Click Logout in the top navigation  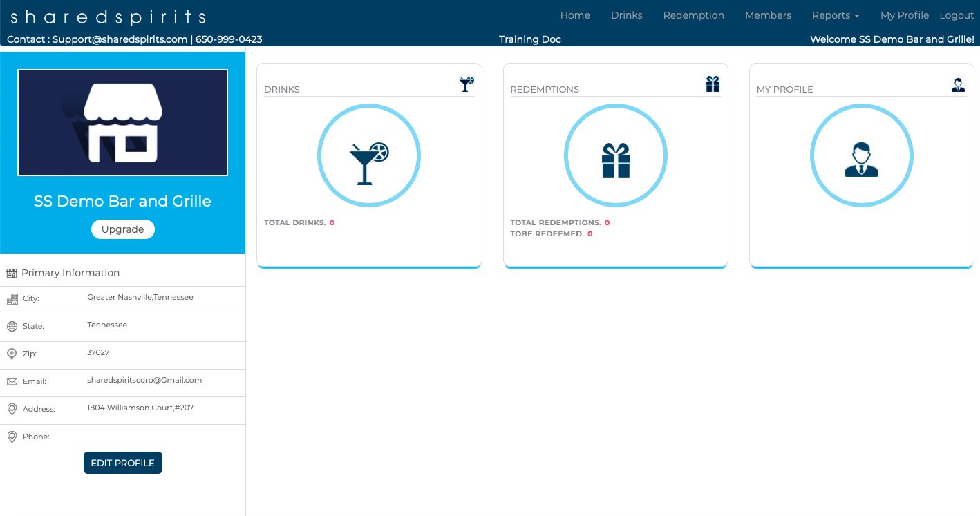pyautogui.click(x=957, y=15)
